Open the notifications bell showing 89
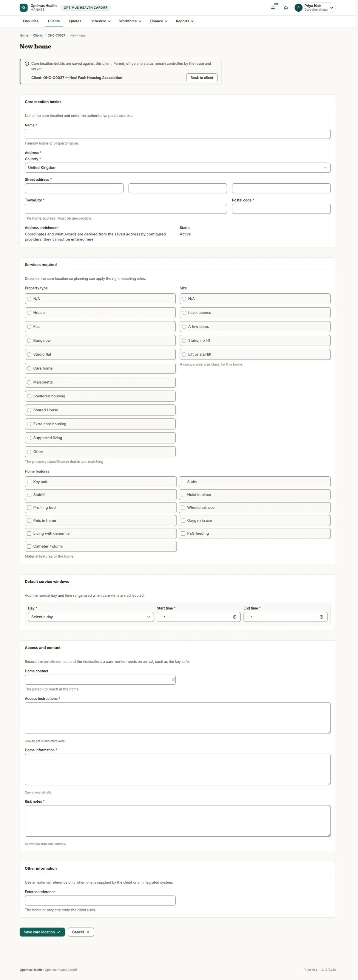Image resolution: width=358 pixels, height=980 pixels. pyautogui.click(x=273, y=8)
